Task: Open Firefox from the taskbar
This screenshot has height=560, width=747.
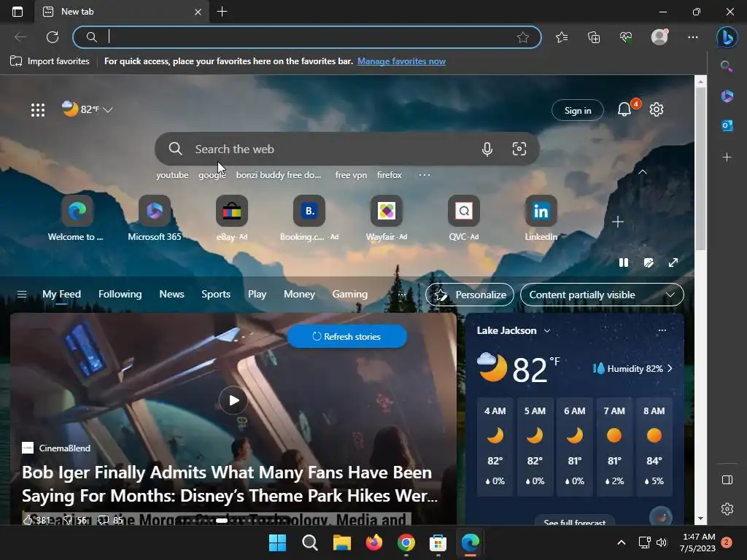Action: pos(374,542)
